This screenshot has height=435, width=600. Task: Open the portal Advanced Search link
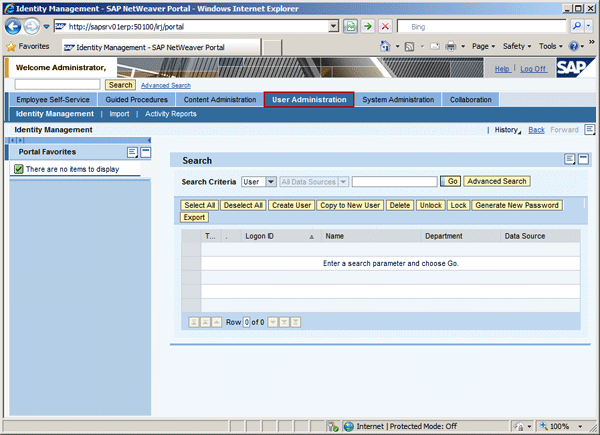(x=166, y=86)
